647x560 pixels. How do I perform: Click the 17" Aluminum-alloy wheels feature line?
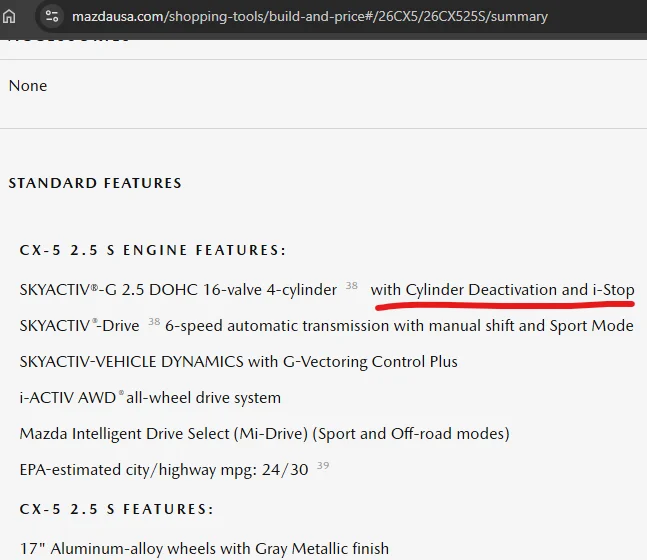tap(204, 548)
